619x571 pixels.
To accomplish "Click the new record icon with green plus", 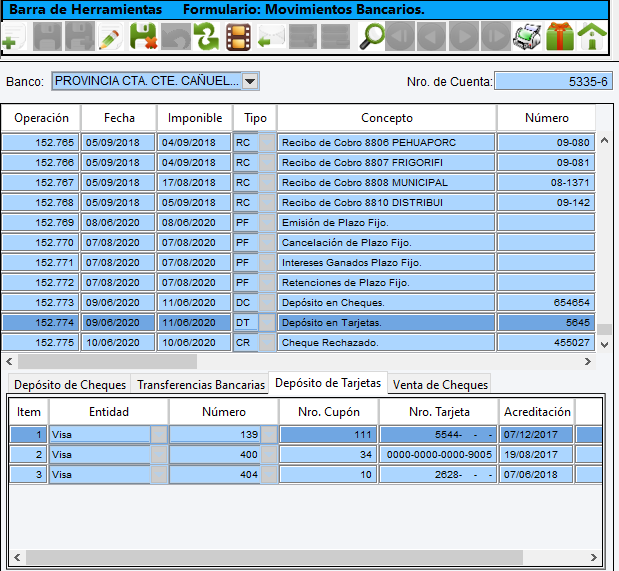I will (14, 37).
